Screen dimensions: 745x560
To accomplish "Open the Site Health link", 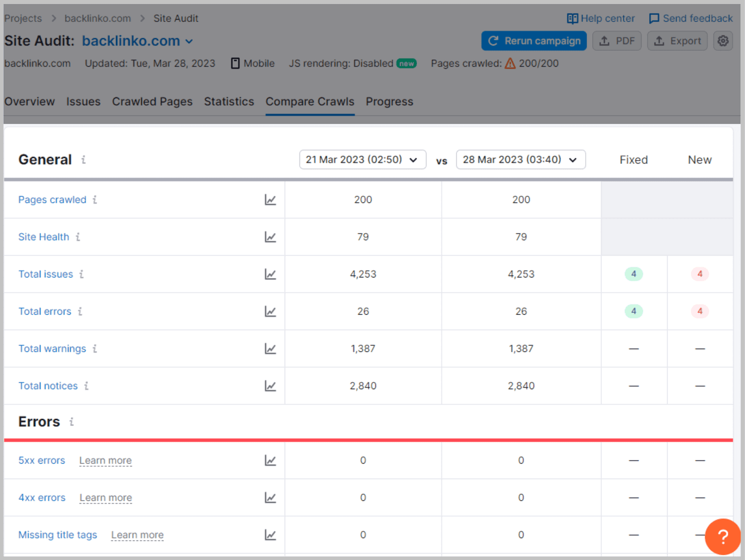I will pos(44,237).
